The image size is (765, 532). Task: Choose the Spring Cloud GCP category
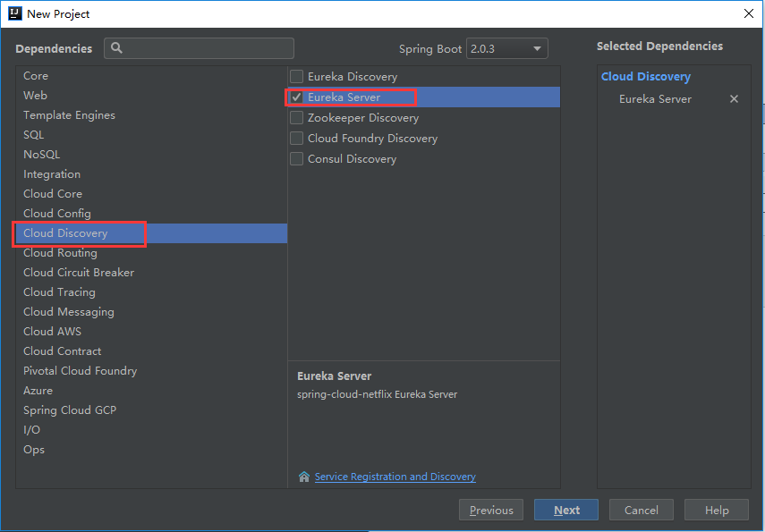(x=151, y=410)
